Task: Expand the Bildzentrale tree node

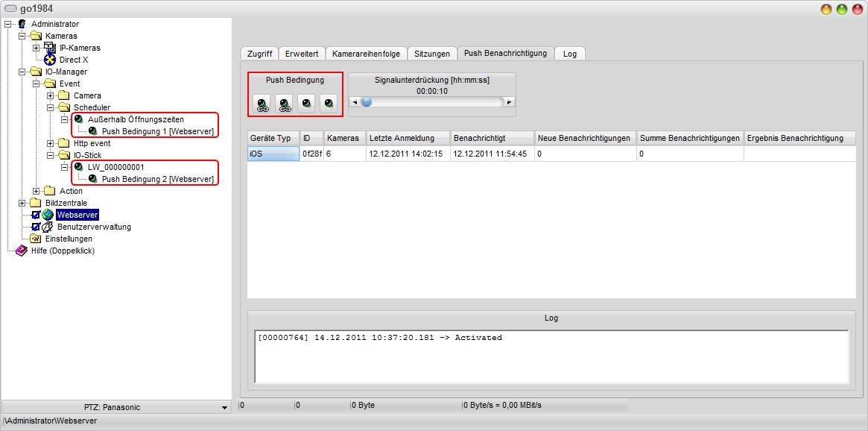Action: (x=22, y=203)
